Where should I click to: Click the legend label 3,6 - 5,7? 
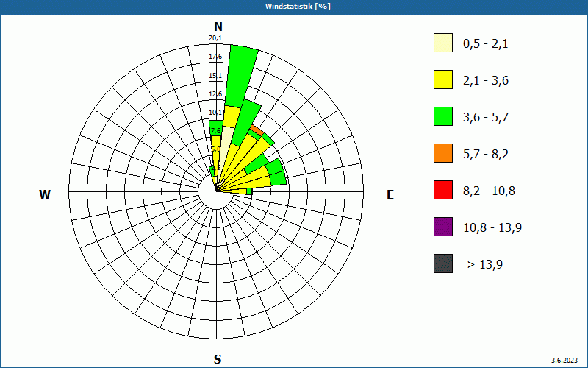click(x=486, y=118)
